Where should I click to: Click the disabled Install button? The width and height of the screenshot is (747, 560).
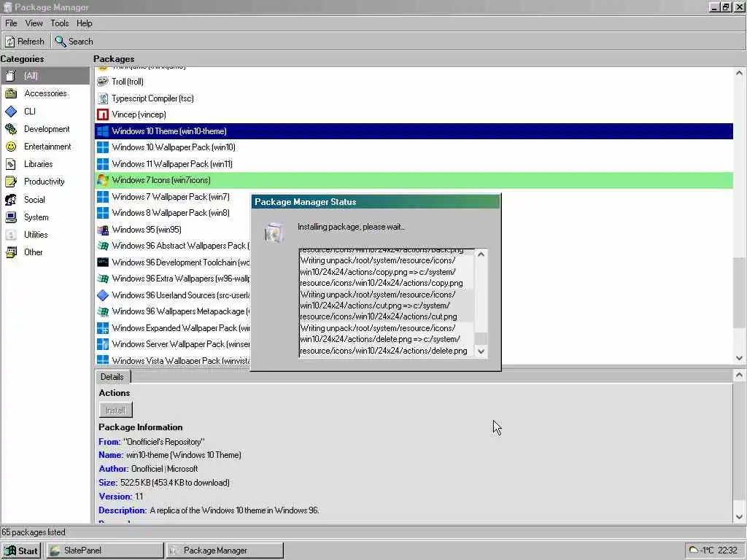115,410
